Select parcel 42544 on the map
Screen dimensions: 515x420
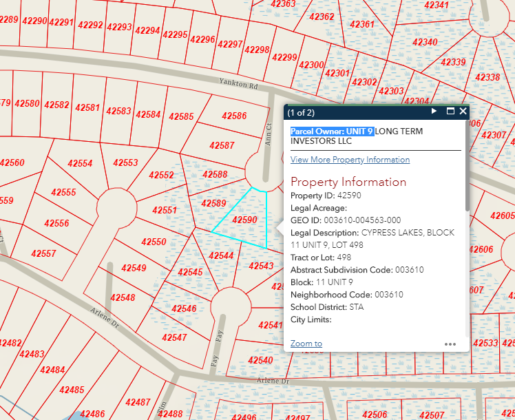pyautogui.click(x=221, y=255)
